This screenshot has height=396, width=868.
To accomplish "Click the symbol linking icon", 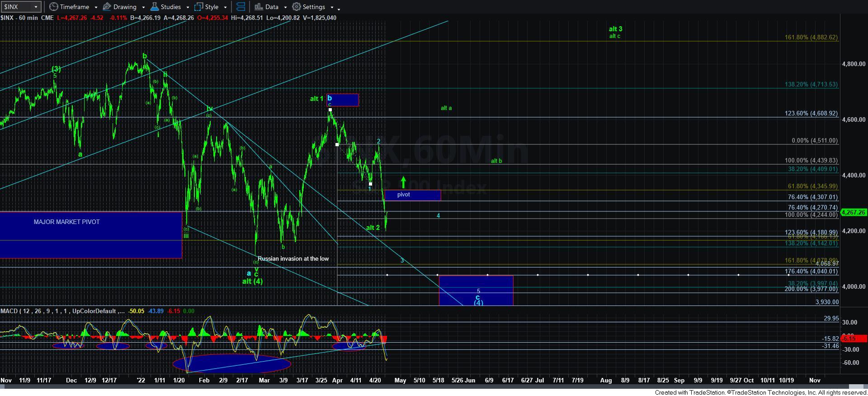I will coord(241,7).
